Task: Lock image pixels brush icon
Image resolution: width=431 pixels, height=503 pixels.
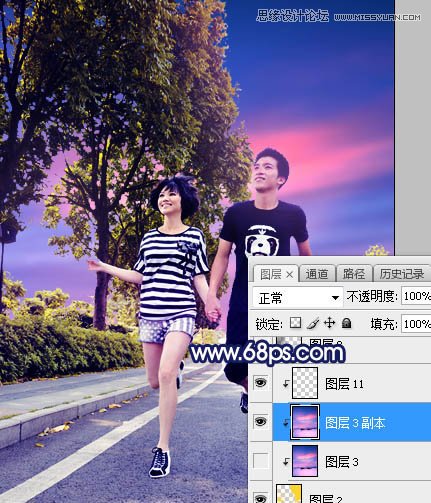Action: 312,323
